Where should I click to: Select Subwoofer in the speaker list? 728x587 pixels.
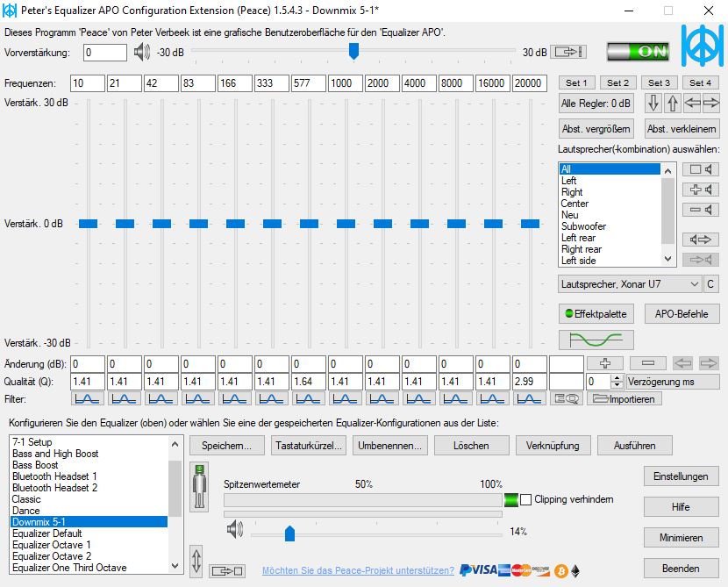tap(583, 226)
